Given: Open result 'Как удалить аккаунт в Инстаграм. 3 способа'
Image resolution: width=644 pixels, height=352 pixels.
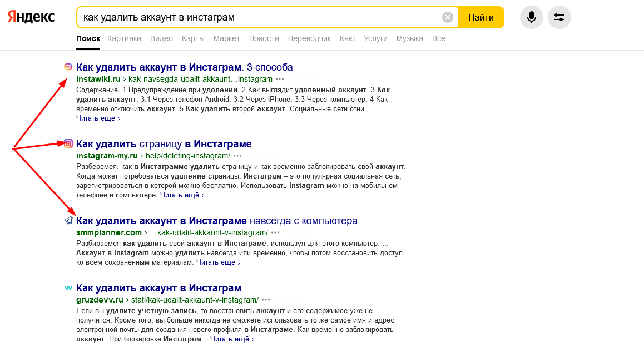Looking at the screenshot, I should [x=185, y=67].
